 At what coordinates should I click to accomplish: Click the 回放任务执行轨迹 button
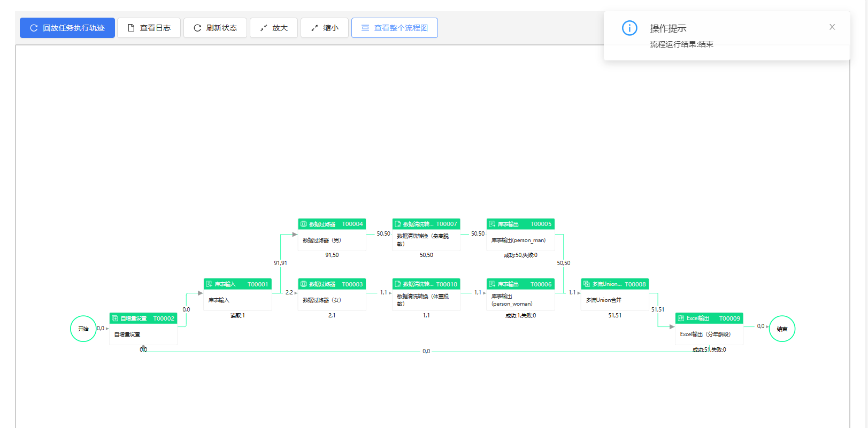(x=67, y=28)
